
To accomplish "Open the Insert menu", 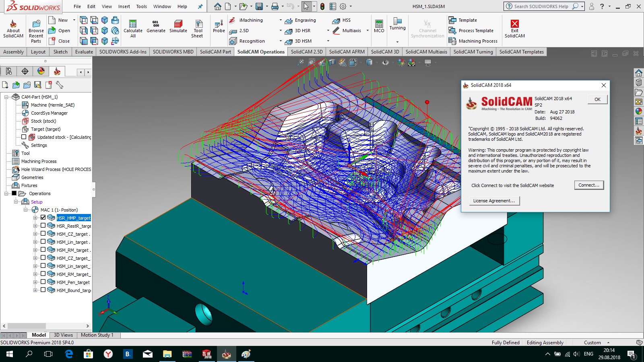I will pos(124,6).
